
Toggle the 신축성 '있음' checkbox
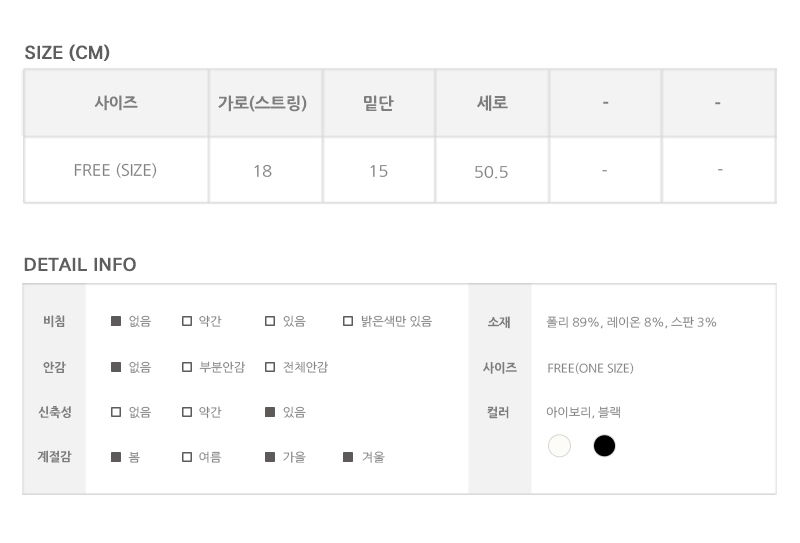pos(270,412)
